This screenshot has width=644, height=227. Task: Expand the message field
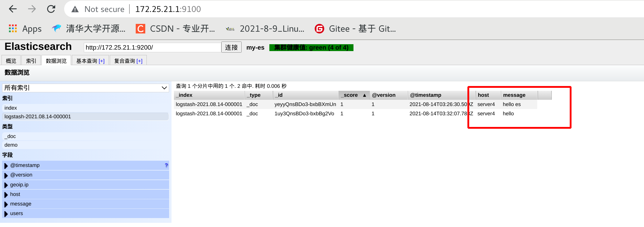(x=6, y=204)
